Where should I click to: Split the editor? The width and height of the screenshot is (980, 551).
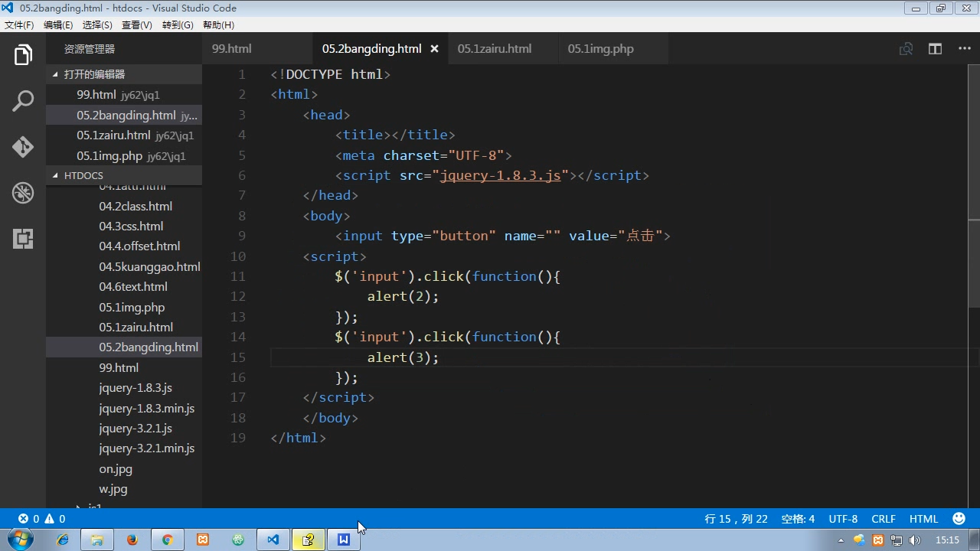point(935,49)
